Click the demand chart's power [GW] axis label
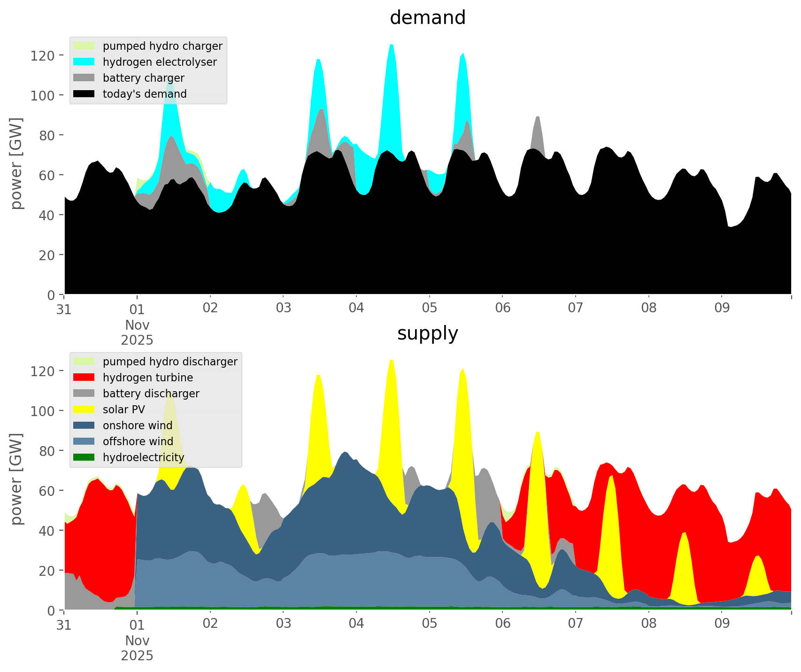 tap(16, 163)
